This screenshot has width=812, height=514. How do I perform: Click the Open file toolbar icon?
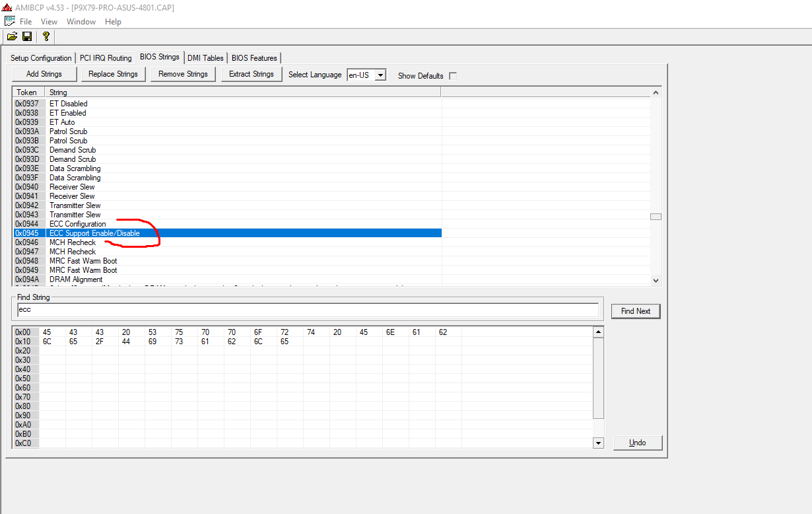click(12, 36)
